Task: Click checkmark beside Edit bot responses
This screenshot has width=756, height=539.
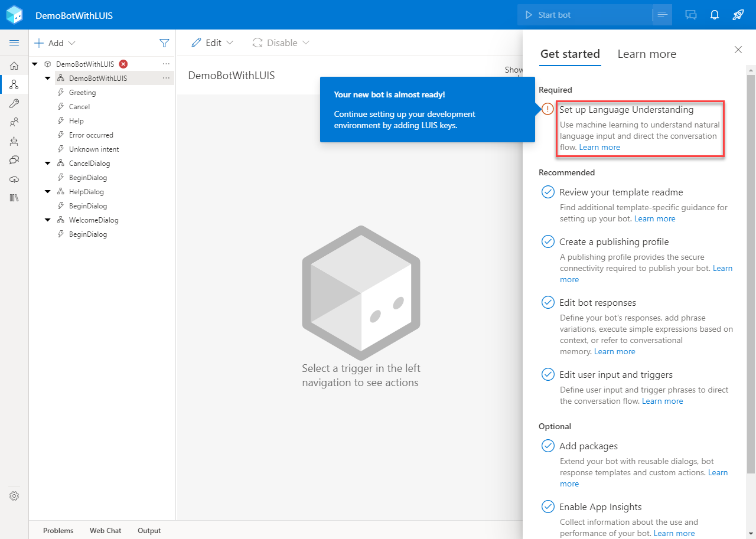Action: [x=548, y=302]
